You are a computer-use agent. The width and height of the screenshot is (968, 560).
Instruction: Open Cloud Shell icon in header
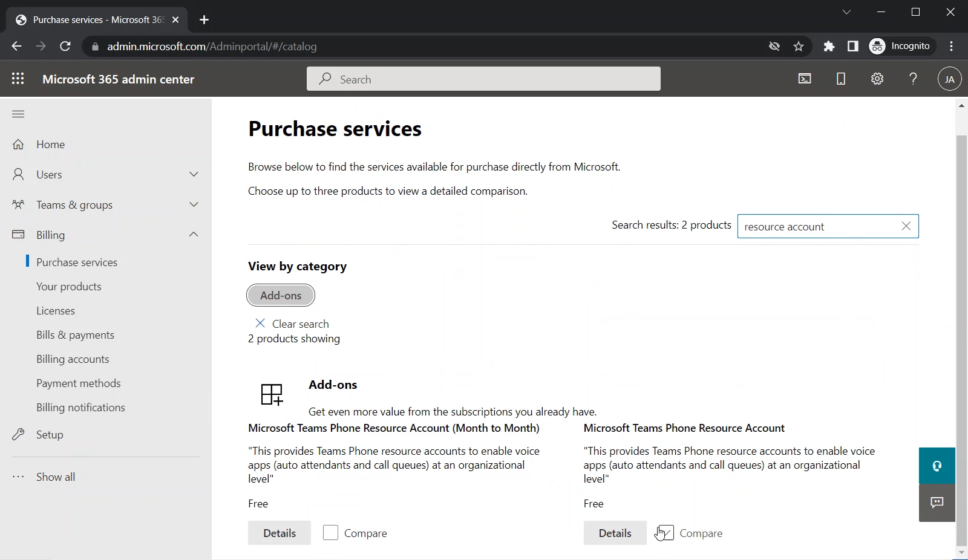(805, 79)
